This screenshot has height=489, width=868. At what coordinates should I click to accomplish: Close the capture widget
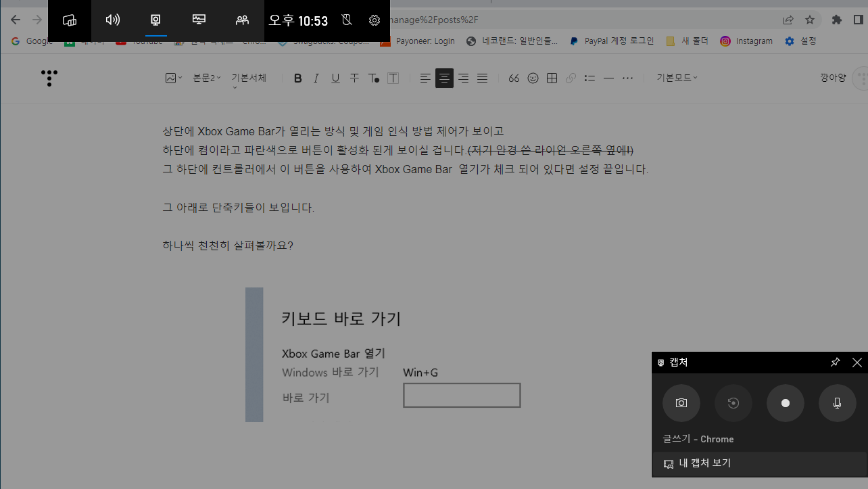pyautogui.click(x=857, y=363)
